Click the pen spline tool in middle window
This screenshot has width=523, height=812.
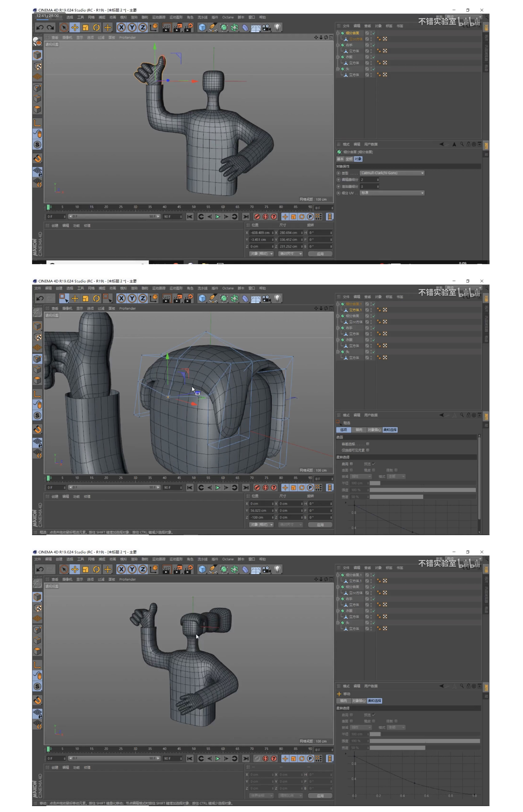[x=213, y=299]
